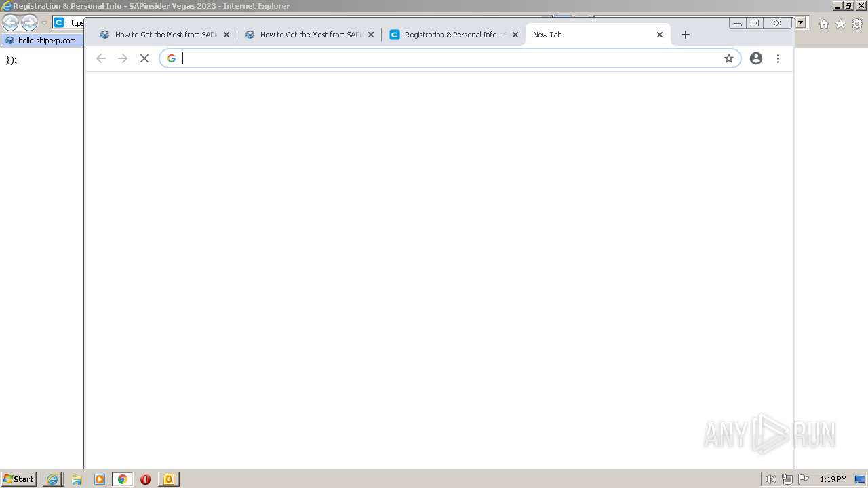Screen dimensions: 868x488
Task: Close the New Tab tab
Action: tap(660, 35)
